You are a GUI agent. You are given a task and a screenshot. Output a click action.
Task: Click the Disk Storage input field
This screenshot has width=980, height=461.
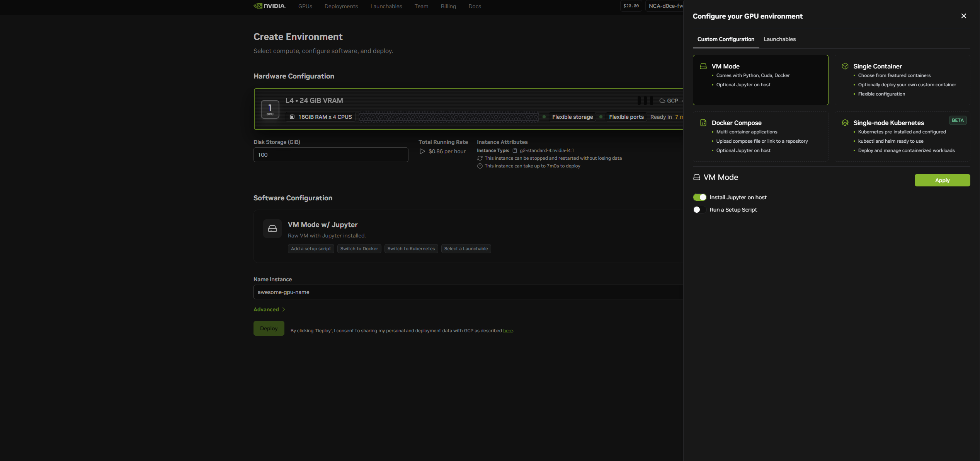click(331, 155)
